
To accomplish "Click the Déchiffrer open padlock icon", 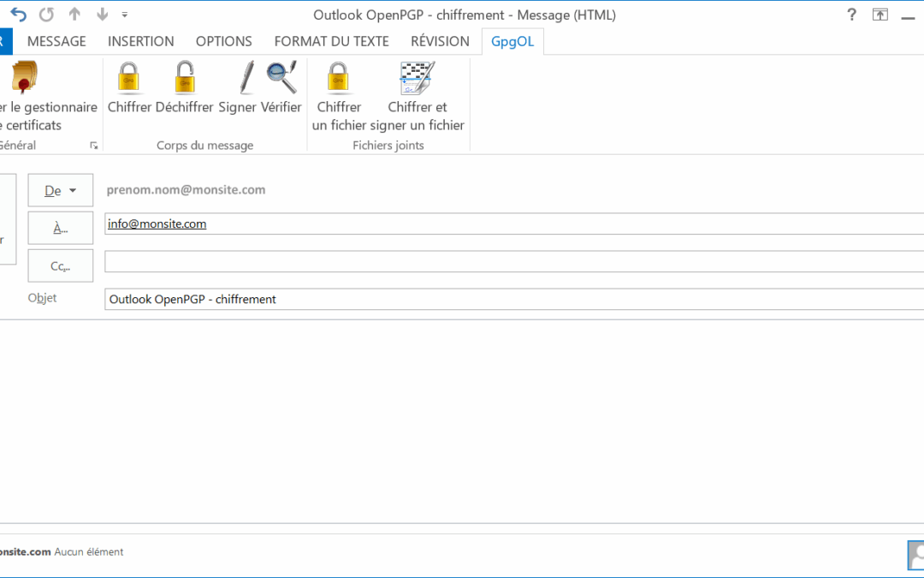I will coord(185,78).
